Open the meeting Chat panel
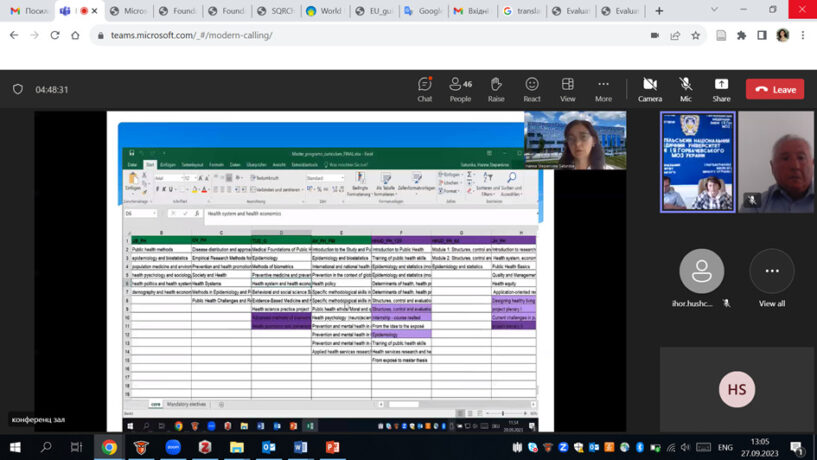The width and height of the screenshot is (817, 460). coord(425,89)
